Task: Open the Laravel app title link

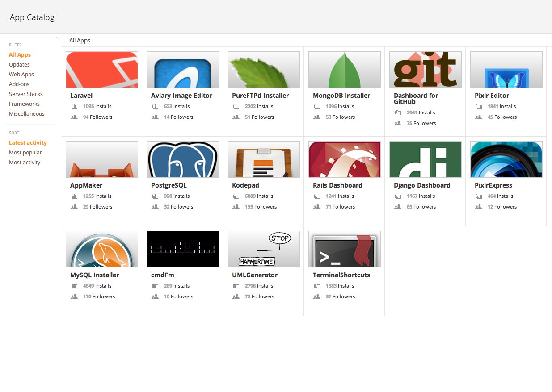Action: 81,96
